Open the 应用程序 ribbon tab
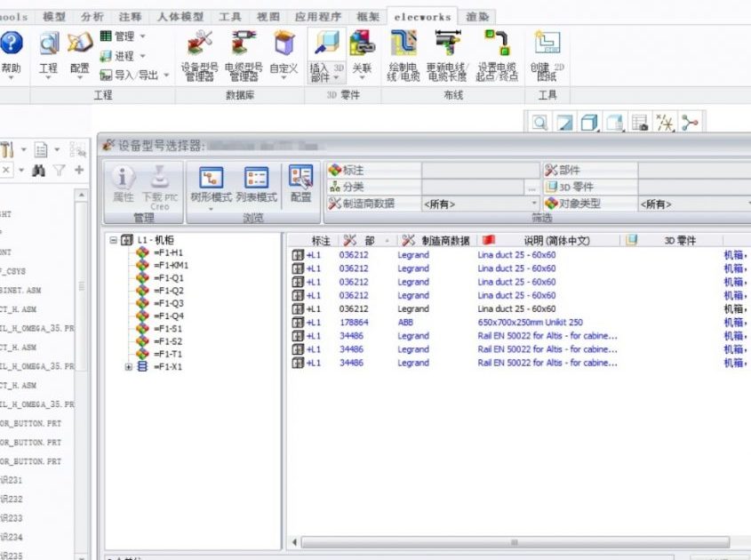Viewport: 751px width, 560px height. click(x=318, y=17)
